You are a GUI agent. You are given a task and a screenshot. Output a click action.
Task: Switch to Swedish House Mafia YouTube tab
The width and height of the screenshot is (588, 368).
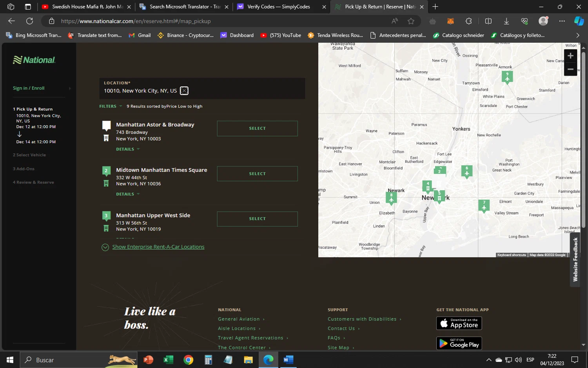pyautogui.click(x=87, y=7)
